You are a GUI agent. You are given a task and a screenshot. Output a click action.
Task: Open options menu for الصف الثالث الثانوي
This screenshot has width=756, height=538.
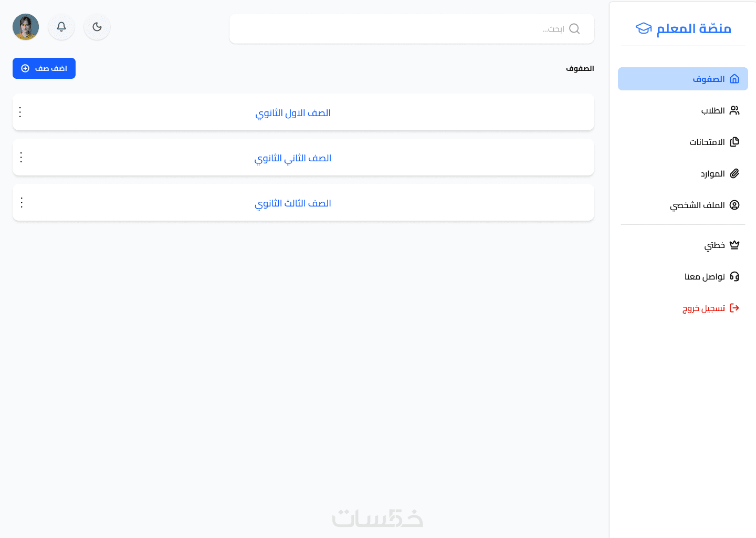(x=22, y=202)
